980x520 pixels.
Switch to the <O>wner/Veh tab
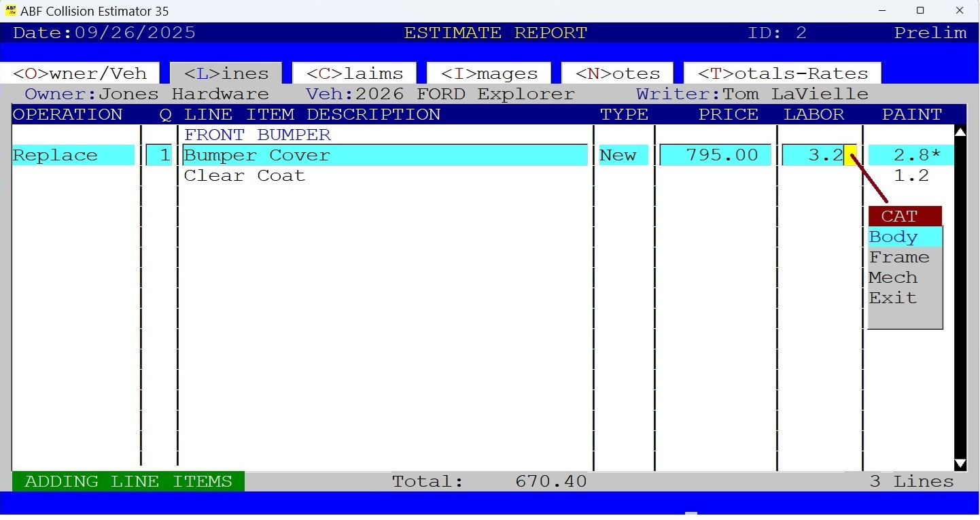[x=79, y=73]
